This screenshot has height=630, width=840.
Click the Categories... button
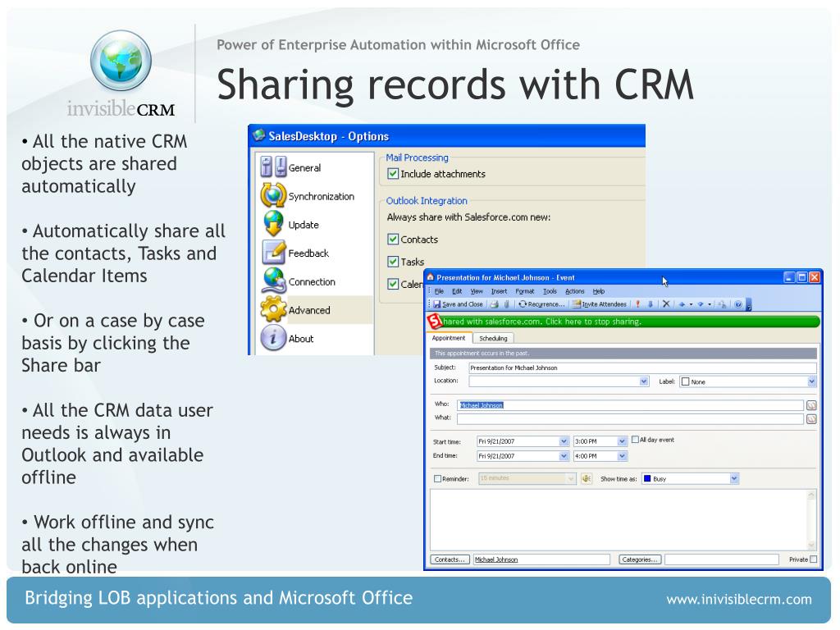640,559
